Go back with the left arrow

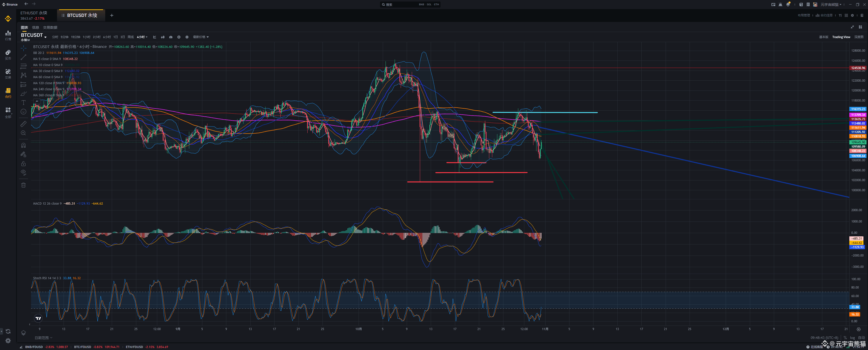(x=26, y=4)
